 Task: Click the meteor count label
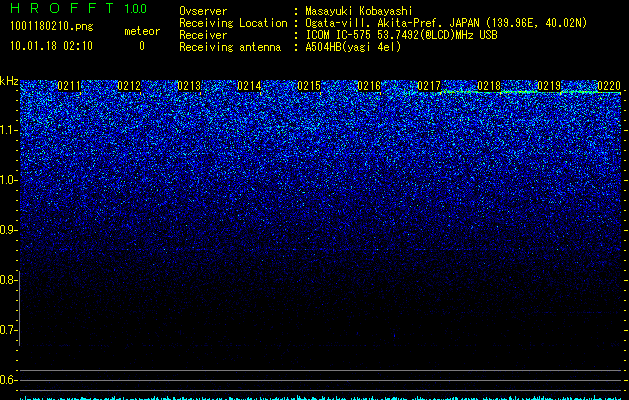(142, 31)
